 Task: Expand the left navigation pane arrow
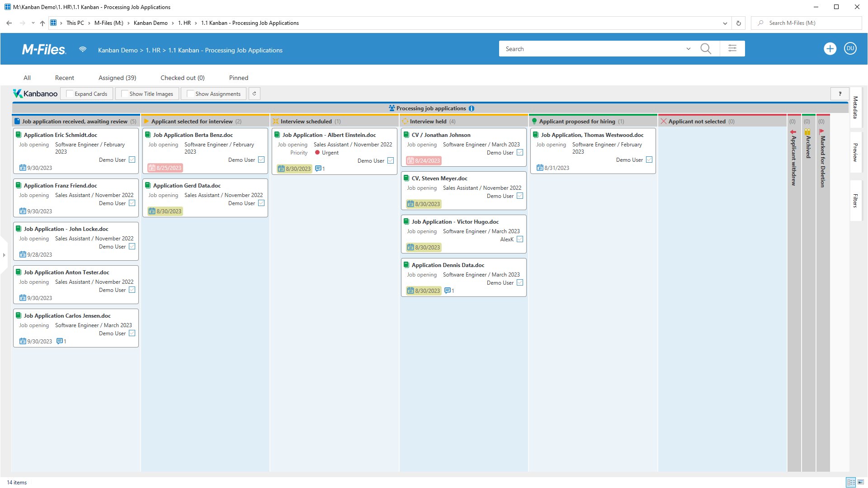4,255
